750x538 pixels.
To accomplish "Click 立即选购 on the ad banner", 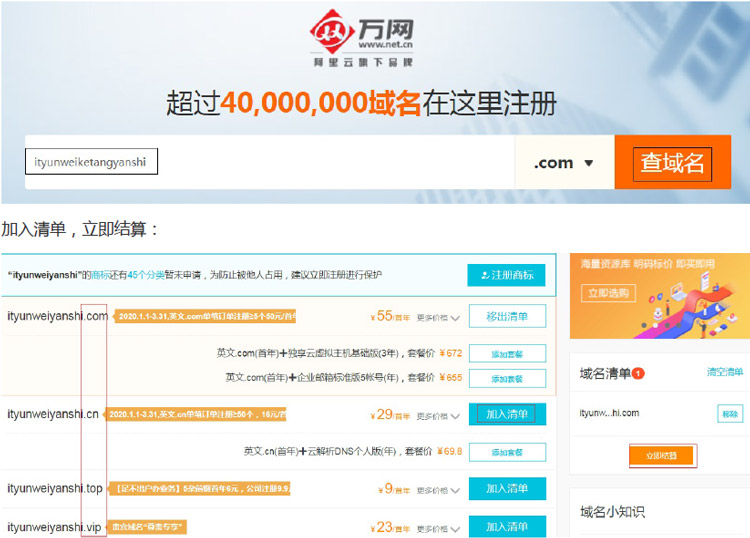I will (x=608, y=293).
